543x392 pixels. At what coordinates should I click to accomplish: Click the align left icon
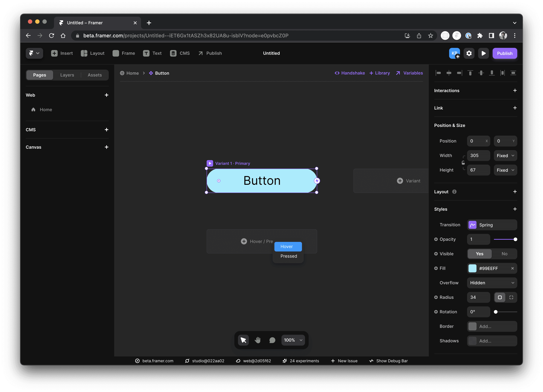438,73
